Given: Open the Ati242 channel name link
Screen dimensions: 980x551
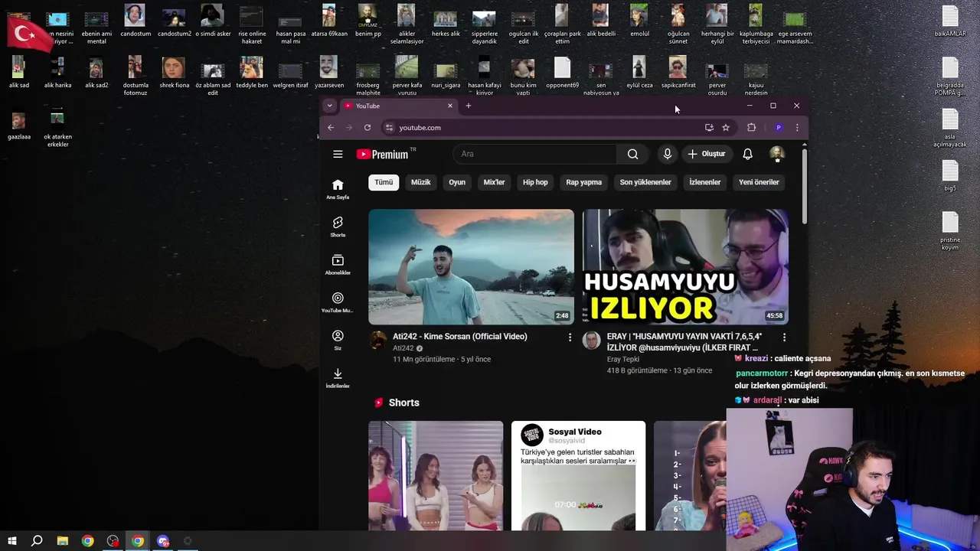Looking at the screenshot, I should (x=403, y=348).
